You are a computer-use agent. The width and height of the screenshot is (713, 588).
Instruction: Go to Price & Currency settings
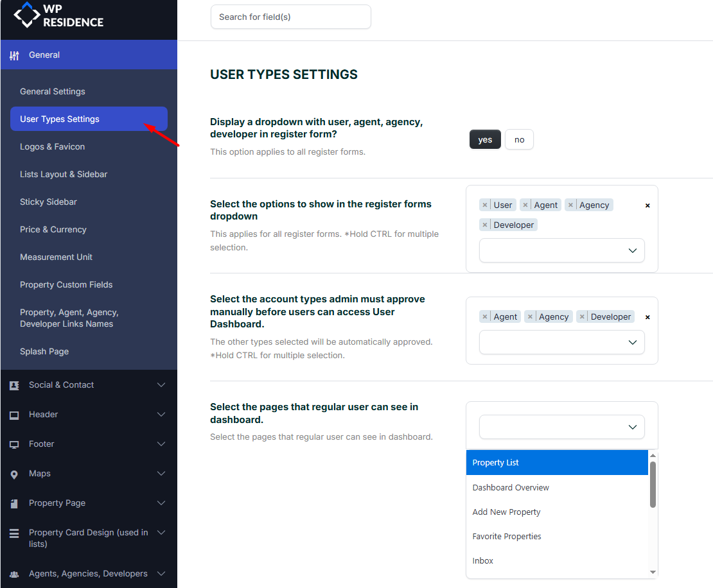point(53,230)
